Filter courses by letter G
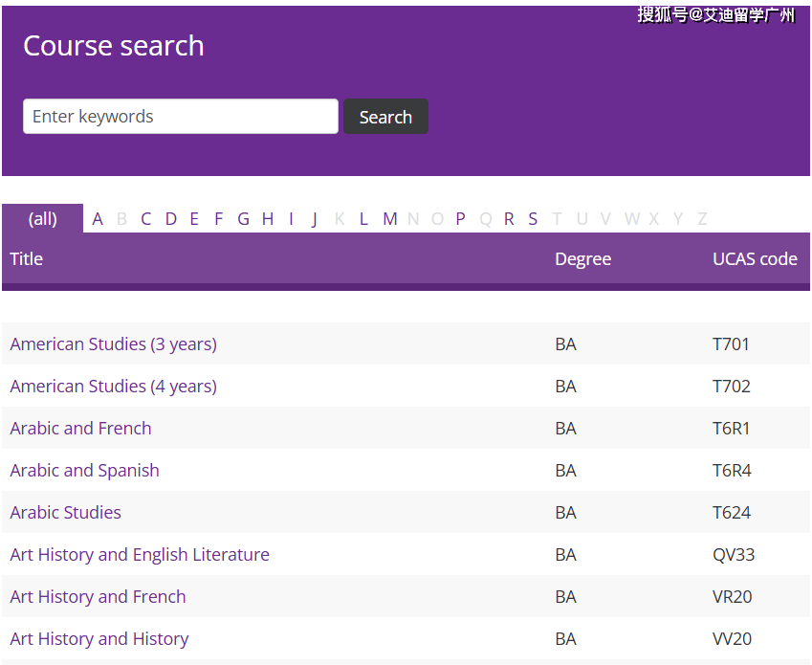Viewport: 812px width, 665px height. coord(243,219)
